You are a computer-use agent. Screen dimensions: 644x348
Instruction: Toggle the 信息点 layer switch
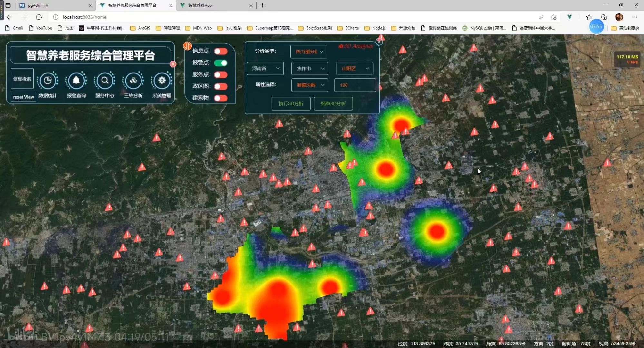click(x=221, y=51)
